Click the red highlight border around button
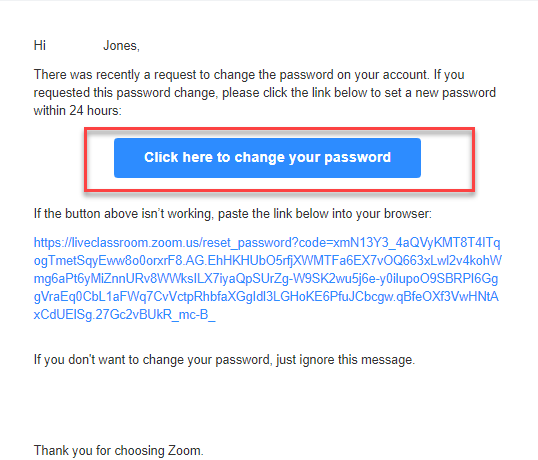This screenshot has height=460, width=538. pyautogui.click(x=280, y=129)
